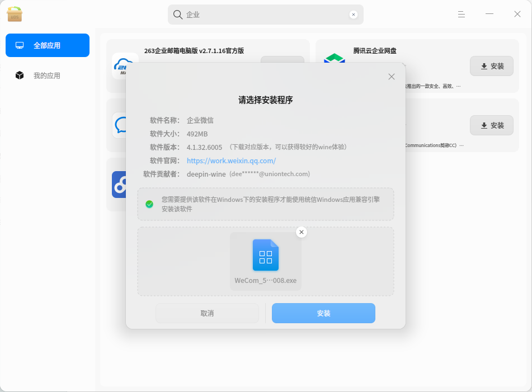The width and height of the screenshot is (532, 392).
Task: Click the version text 4.1.32.6005
Action: coord(204,148)
